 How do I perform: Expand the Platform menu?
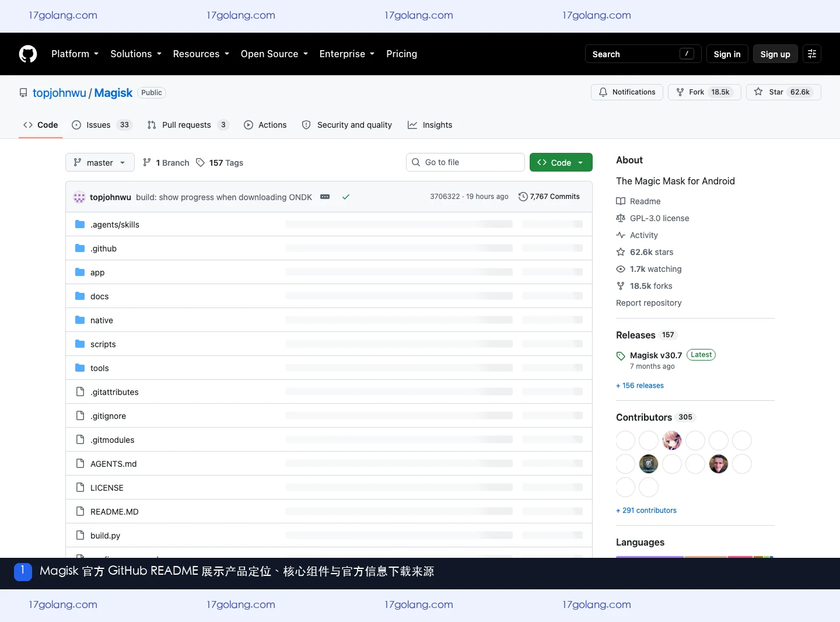75,54
